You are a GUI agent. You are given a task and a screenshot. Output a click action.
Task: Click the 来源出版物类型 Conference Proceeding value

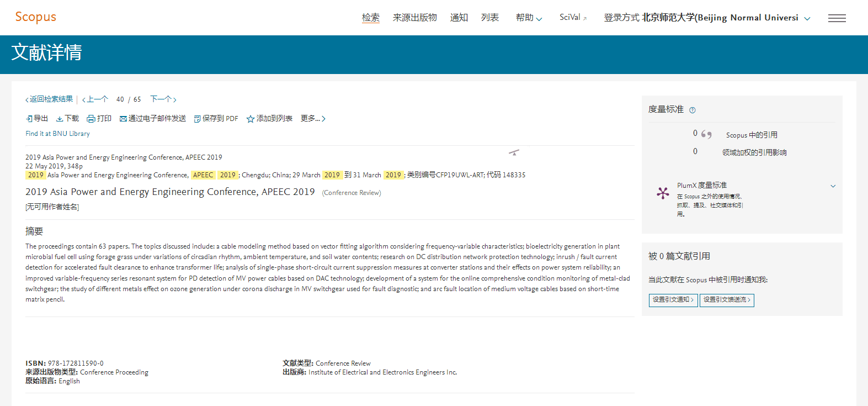tap(114, 372)
